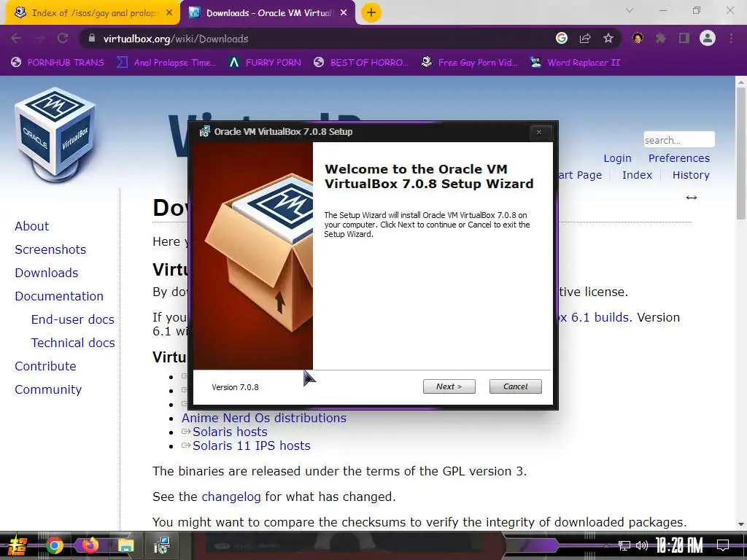Image resolution: width=747 pixels, height=560 pixels.
Task: Open End-user docs in the sidebar
Action: pos(73,319)
